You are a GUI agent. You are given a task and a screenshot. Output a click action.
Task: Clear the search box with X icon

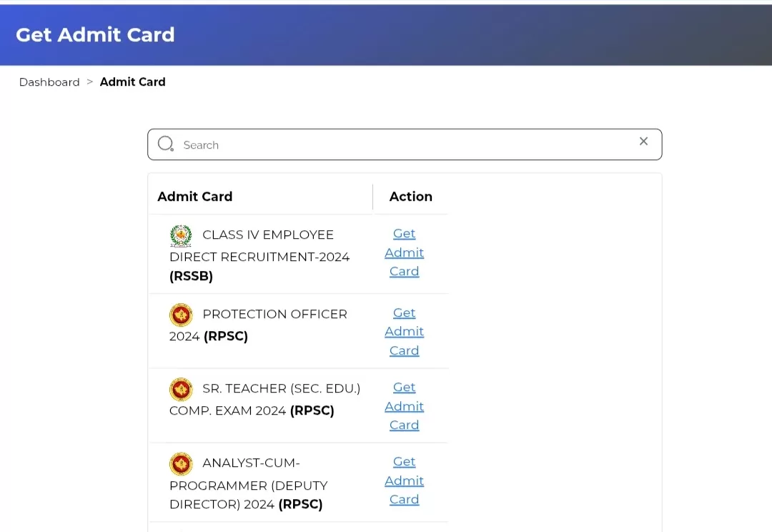click(643, 142)
